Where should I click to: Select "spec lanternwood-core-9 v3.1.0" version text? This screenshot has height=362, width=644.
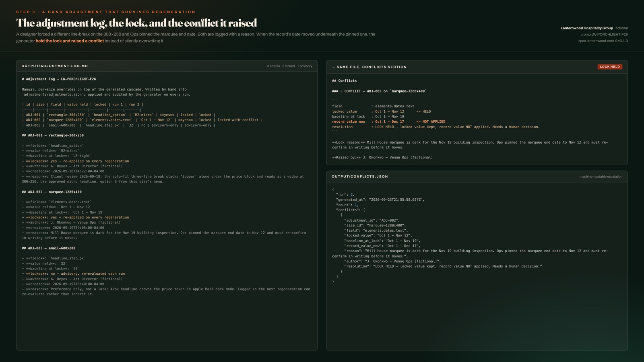tap(603, 41)
